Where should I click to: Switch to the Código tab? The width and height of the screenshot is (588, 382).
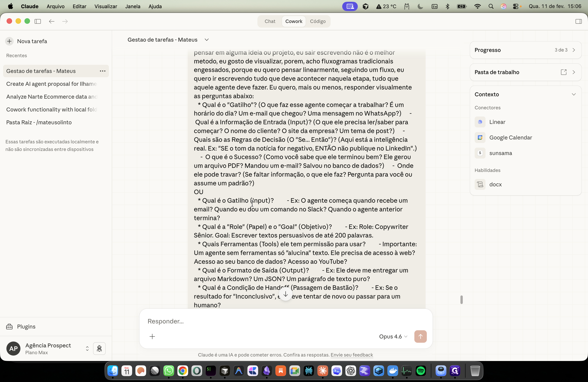pyautogui.click(x=318, y=21)
